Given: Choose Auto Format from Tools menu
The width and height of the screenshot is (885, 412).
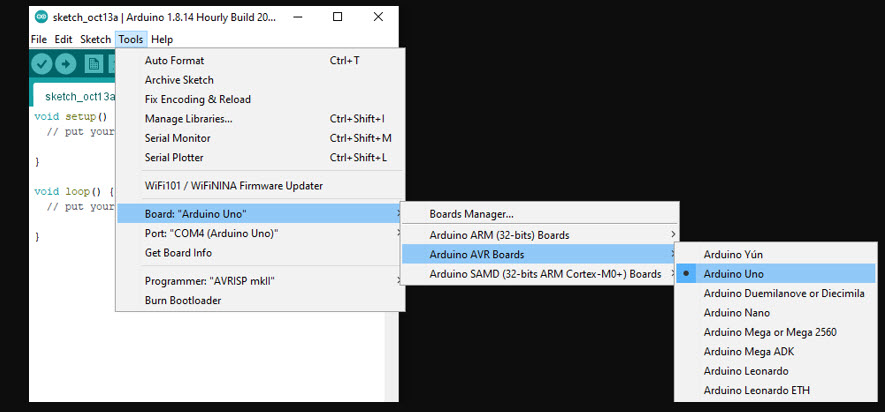Looking at the screenshot, I should click(260, 60).
